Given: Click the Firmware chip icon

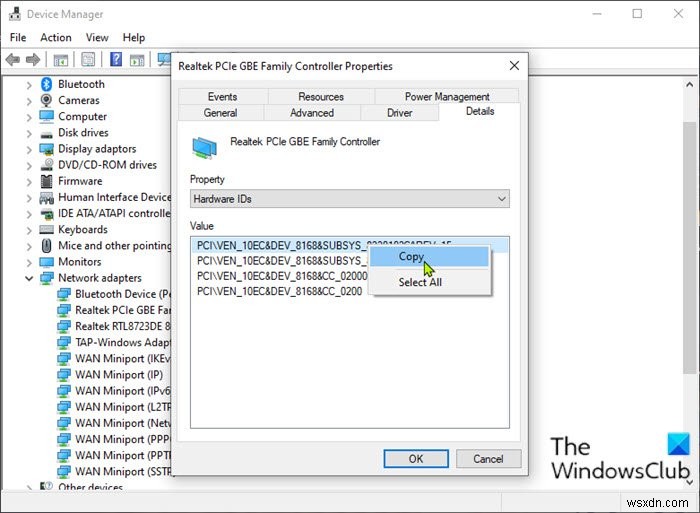Looking at the screenshot, I should 46,181.
